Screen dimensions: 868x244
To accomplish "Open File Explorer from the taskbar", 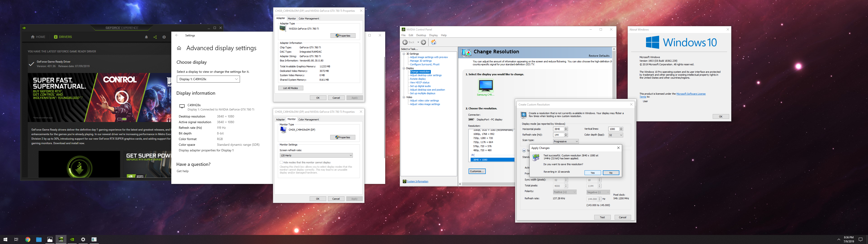I will click(39, 240).
